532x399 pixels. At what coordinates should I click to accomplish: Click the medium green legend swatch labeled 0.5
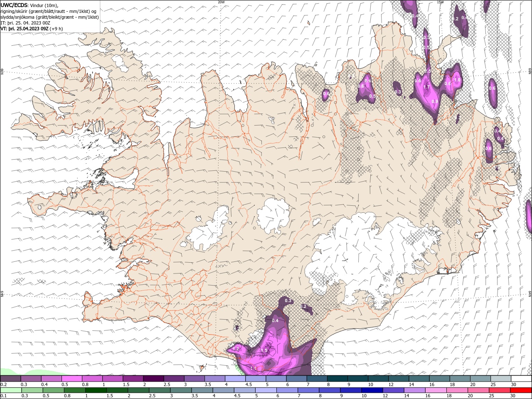53,390
